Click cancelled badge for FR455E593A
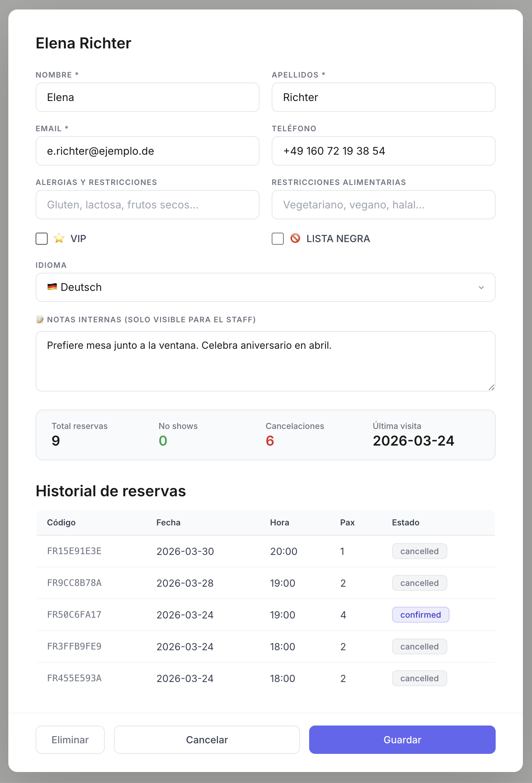This screenshot has height=783, width=532. [419, 678]
